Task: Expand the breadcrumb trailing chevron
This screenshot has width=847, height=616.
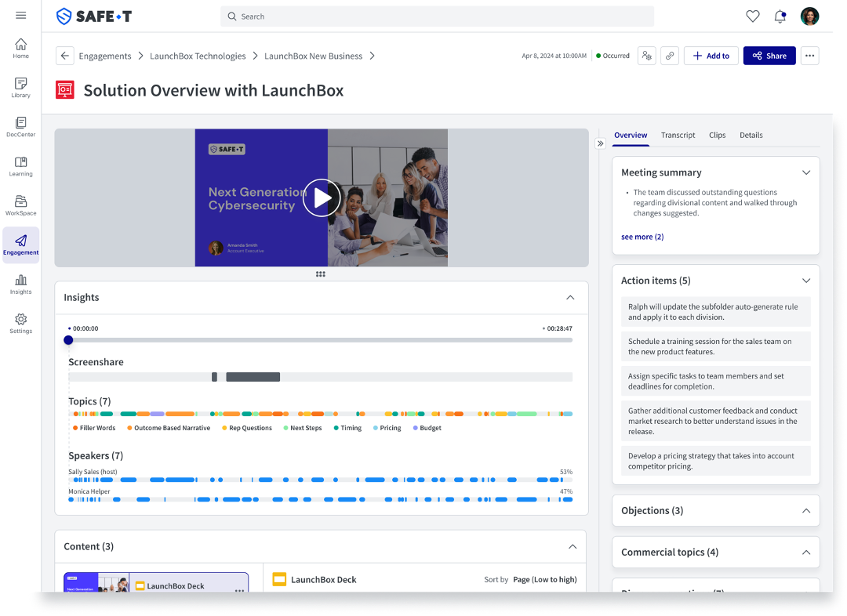Action: 372,56
